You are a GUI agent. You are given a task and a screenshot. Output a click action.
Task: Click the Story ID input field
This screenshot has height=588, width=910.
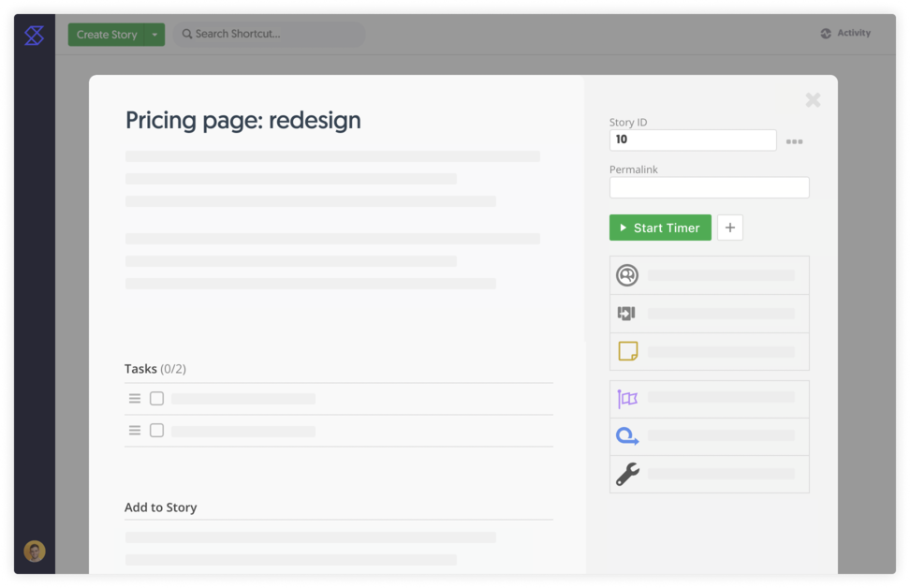click(x=693, y=140)
